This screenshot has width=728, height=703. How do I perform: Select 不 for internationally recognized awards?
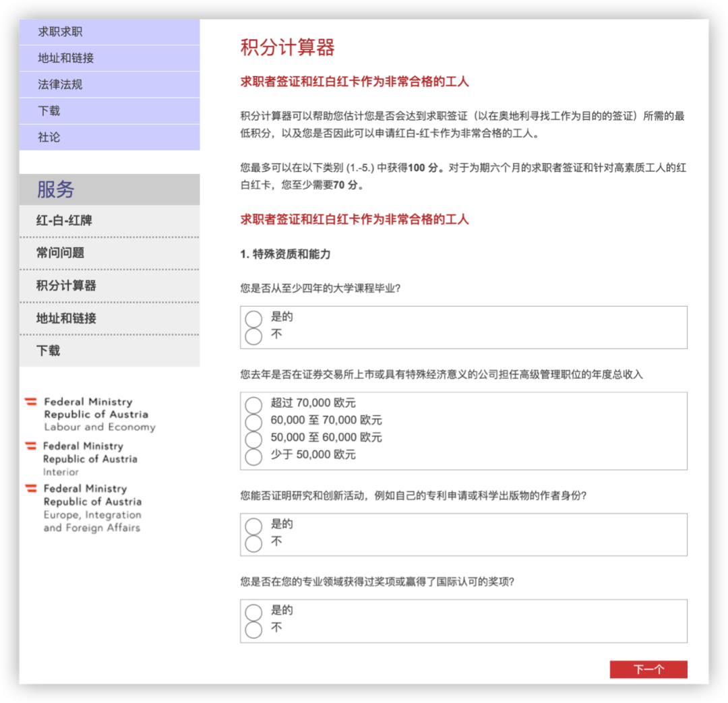coord(253,630)
